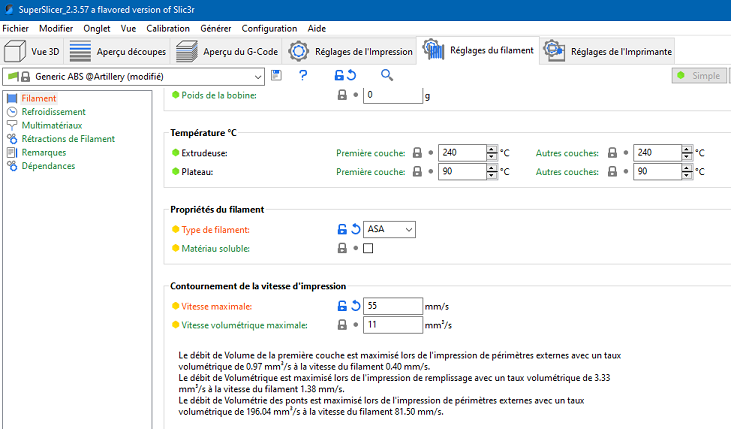Click lock icon for Extrudeuse première couche

(417, 153)
